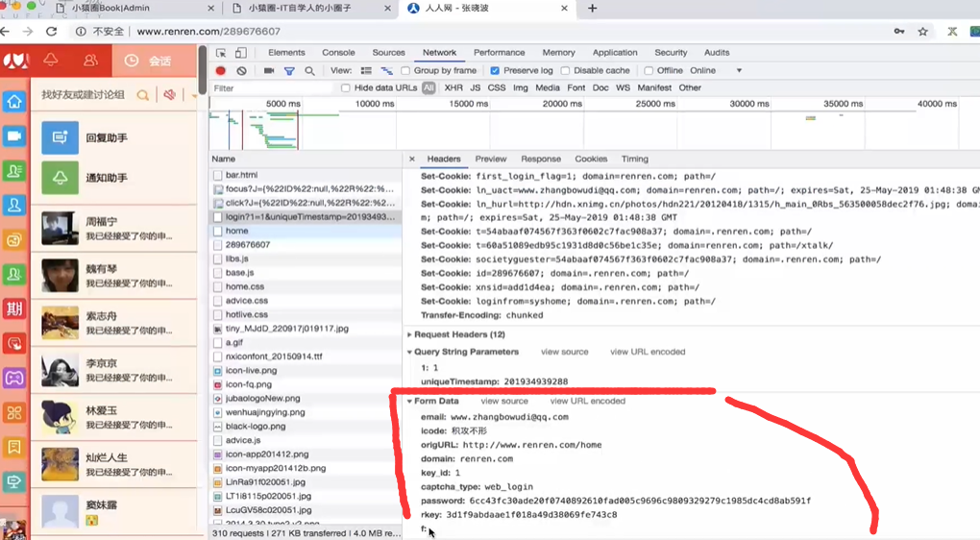The height and width of the screenshot is (540, 980).
Task: Click the notifications bell in header
Action: coord(51,60)
